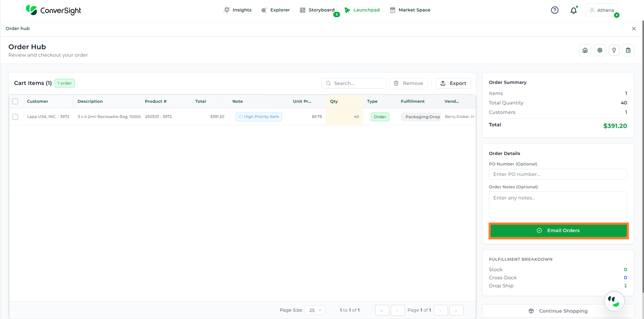Open notifications bell icon
The width and height of the screenshot is (644, 319).
point(573,11)
